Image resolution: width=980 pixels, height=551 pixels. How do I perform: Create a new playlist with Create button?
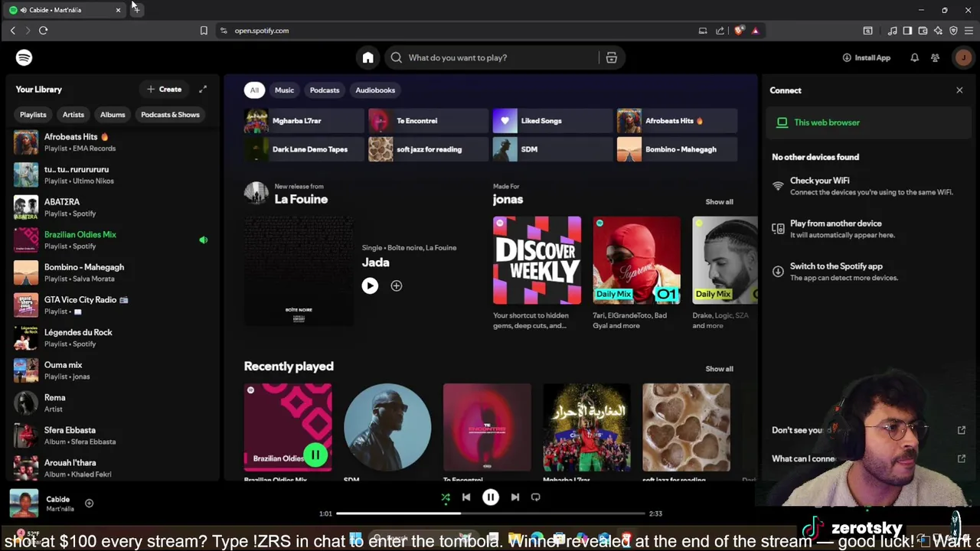[164, 90]
